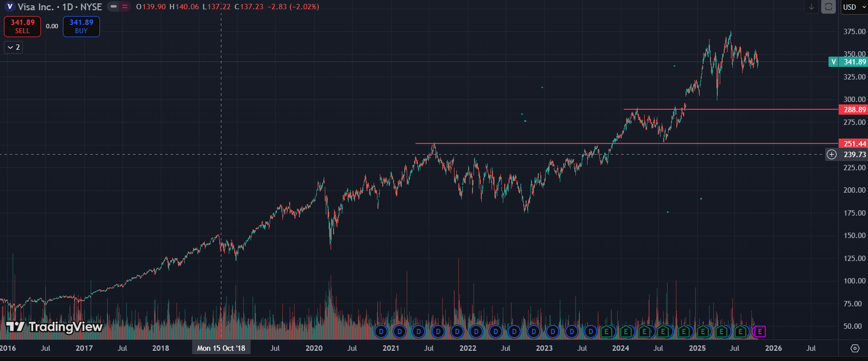Select the red 251.44 horizontal line label
The image size is (868, 361).
(x=854, y=144)
